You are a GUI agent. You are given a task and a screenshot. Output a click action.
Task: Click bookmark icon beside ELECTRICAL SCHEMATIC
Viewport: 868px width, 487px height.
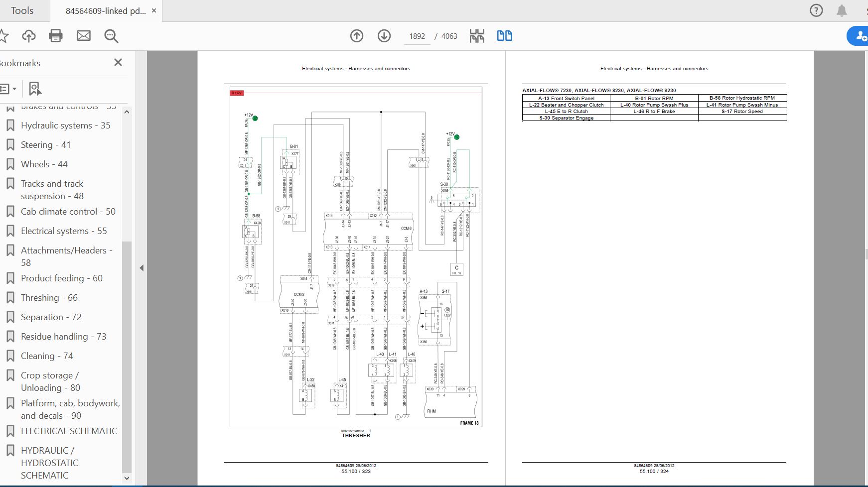pyautogui.click(x=10, y=431)
